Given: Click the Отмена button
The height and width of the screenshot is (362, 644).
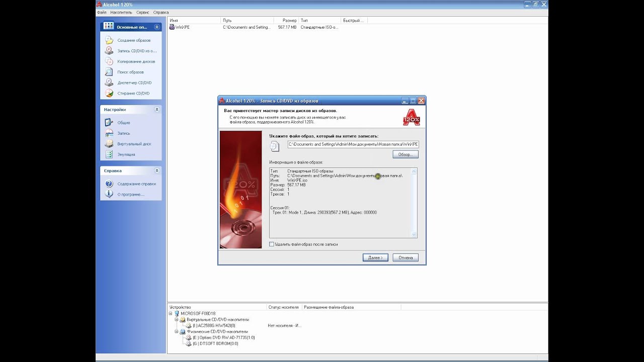Looking at the screenshot, I should click(x=406, y=257).
